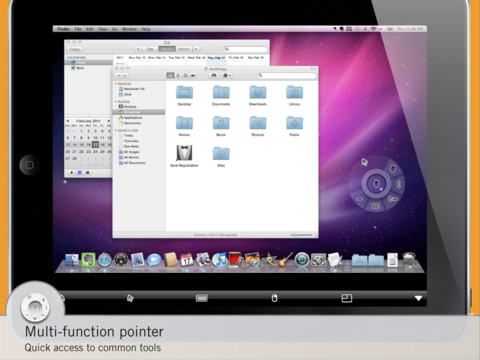Open the Help menu

[x=146, y=29]
